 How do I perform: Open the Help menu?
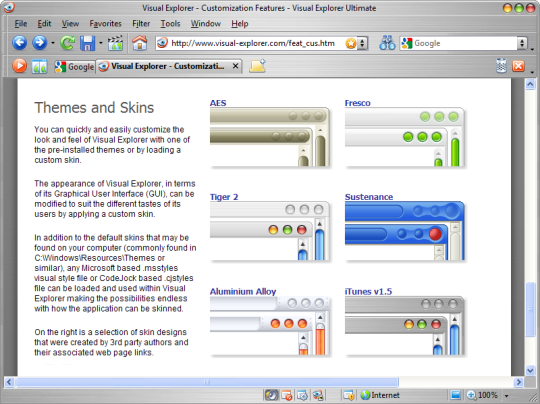[240, 24]
